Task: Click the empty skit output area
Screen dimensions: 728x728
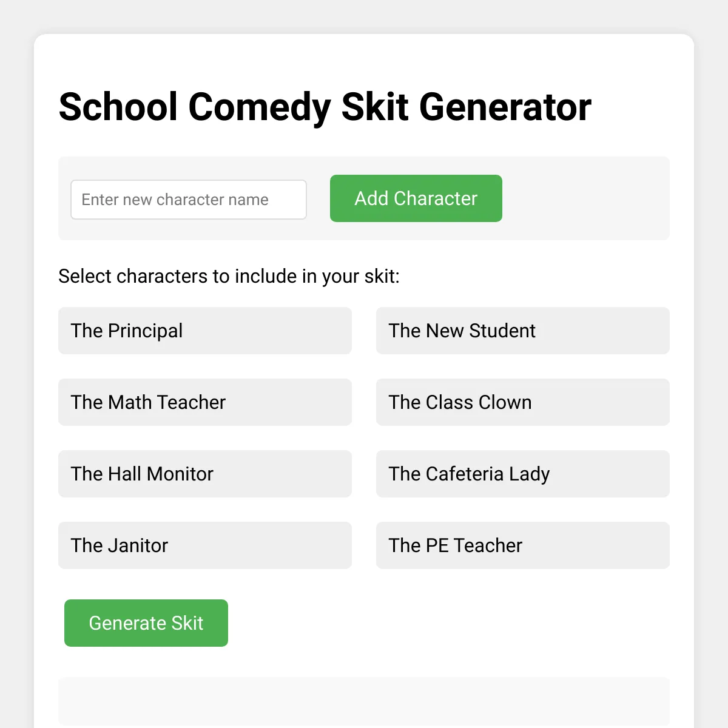Action: (x=363, y=701)
